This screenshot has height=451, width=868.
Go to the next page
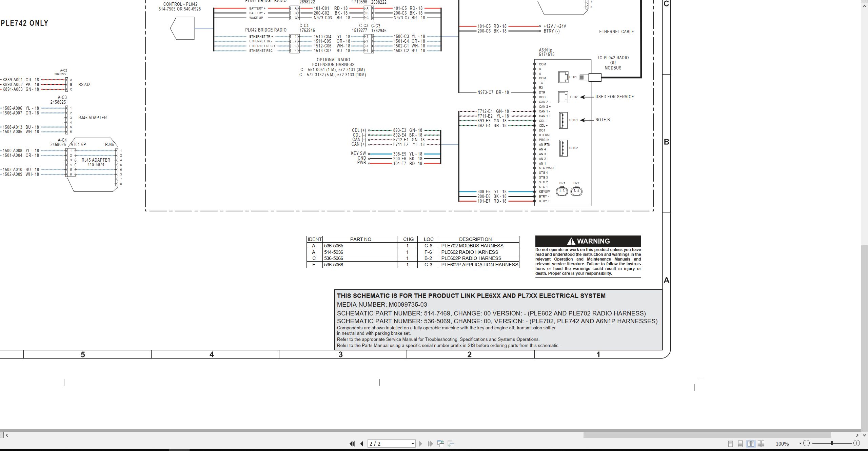[x=421, y=444]
